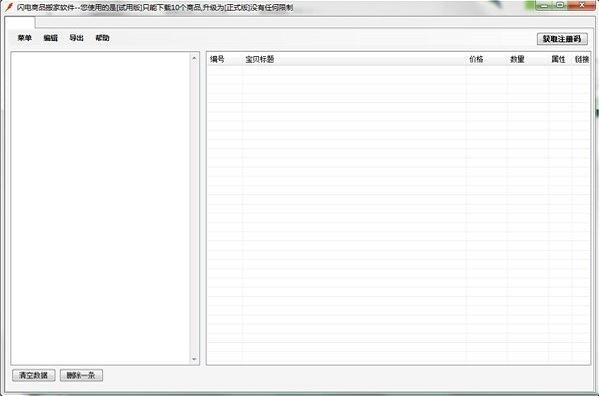Maximize the application window
599x396 pixels.
tap(560, 5)
